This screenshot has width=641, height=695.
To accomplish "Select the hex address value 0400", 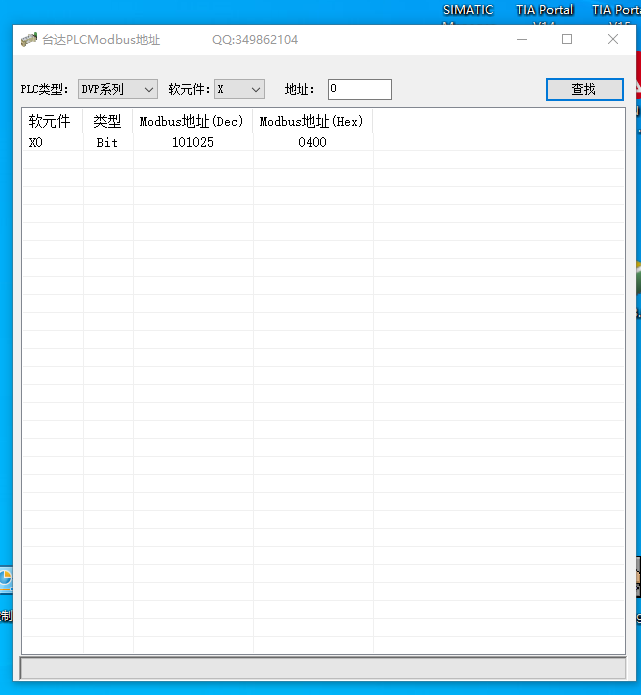I will tap(312, 142).
